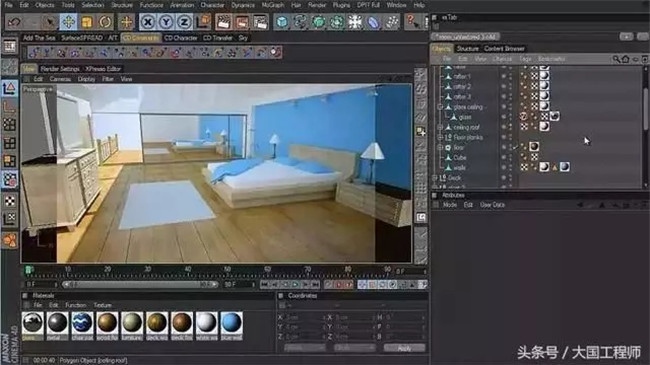Expand the Deck object hierarchy
This screenshot has width=650, height=365.
(435, 178)
